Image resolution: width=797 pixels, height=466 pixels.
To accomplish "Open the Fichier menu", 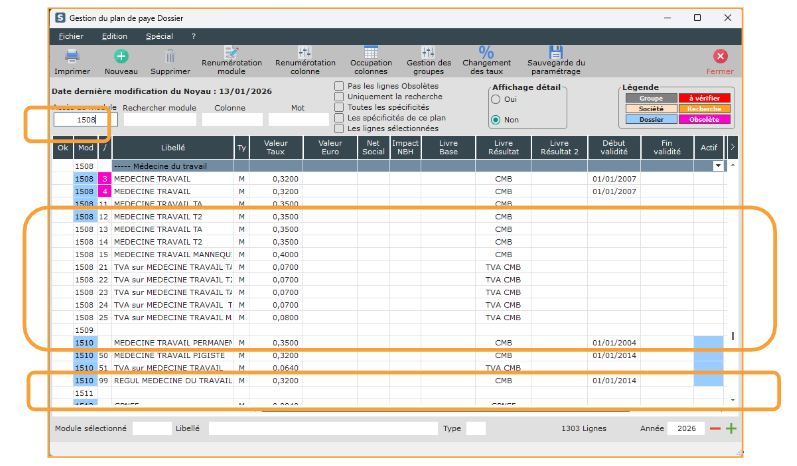I will click(71, 36).
